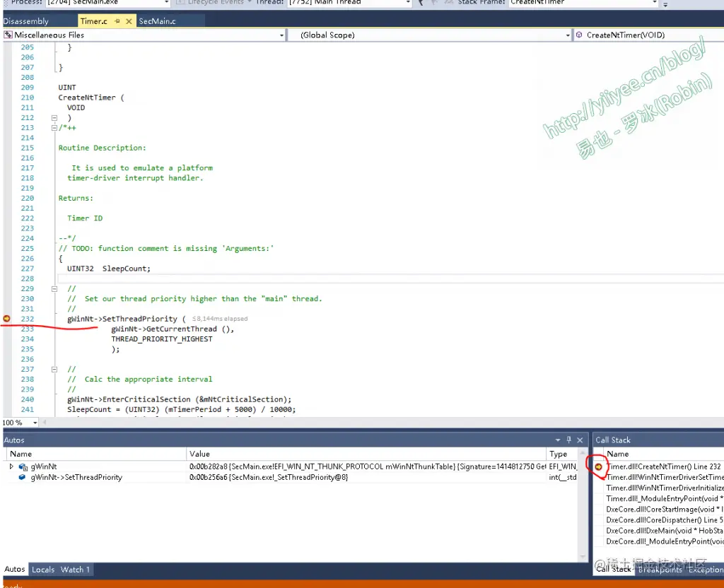724x588 pixels.
Task: Click the current frame arrow in Call Stack
Action: (598, 466)
